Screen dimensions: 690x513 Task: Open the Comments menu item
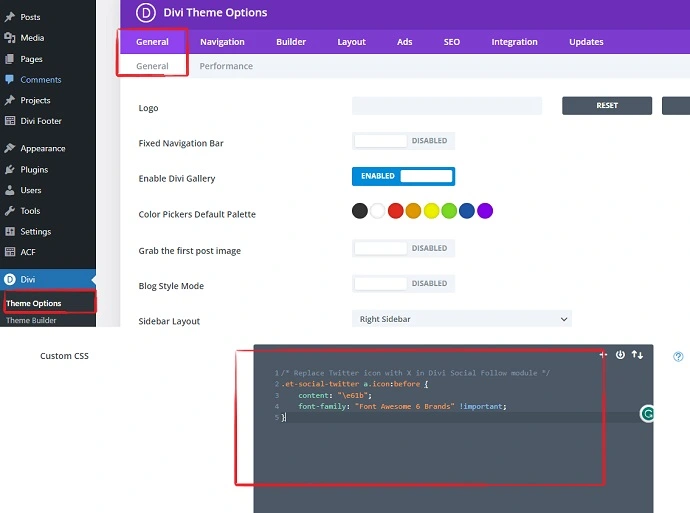(x=40, y=80)
